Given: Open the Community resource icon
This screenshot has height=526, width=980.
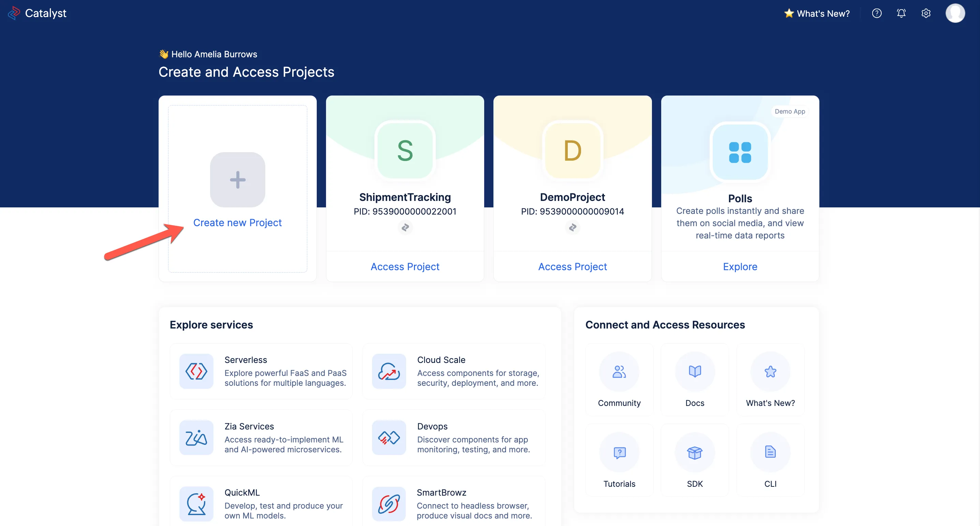Looking at the screenshot, I should pos(619,371).
